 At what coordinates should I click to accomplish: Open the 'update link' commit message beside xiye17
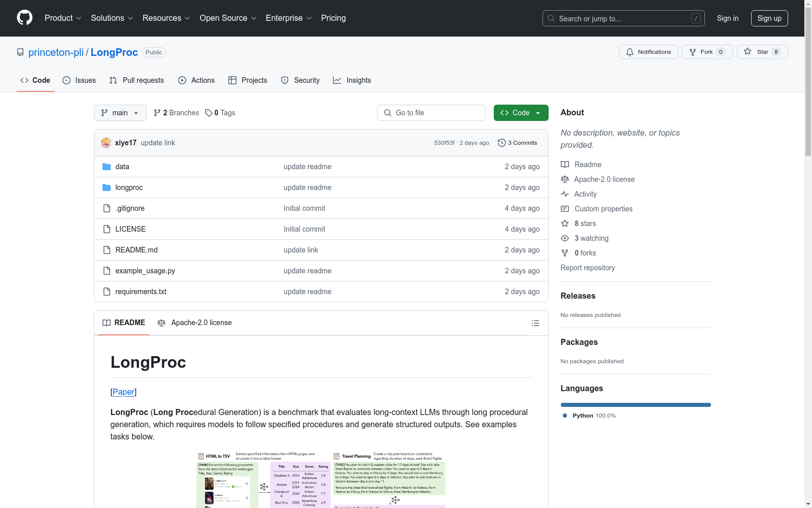158,143
